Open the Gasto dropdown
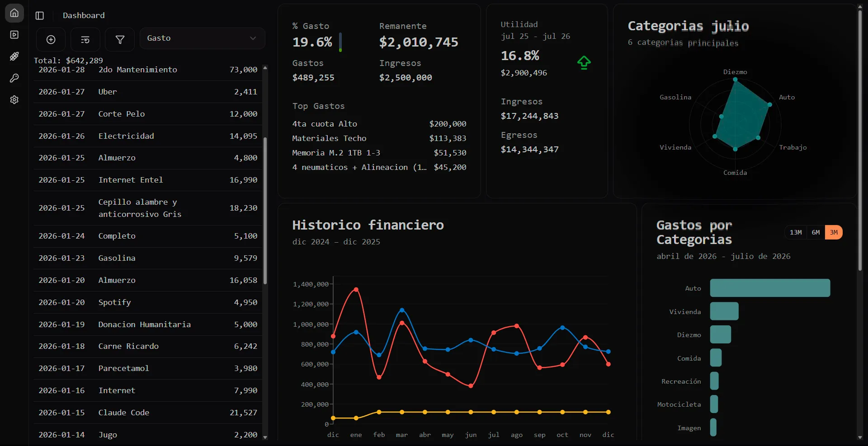Viewport: 868px width, 446px height. coord(202,38)
